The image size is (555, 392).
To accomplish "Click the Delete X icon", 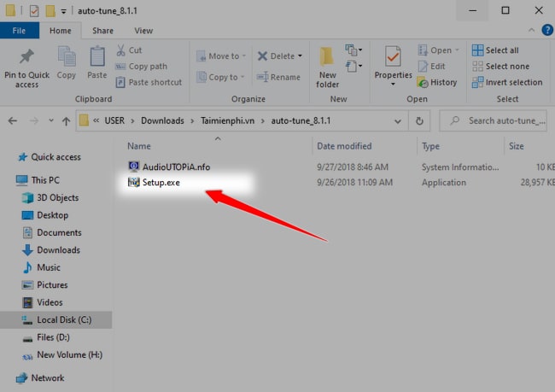I will [262, 56].
